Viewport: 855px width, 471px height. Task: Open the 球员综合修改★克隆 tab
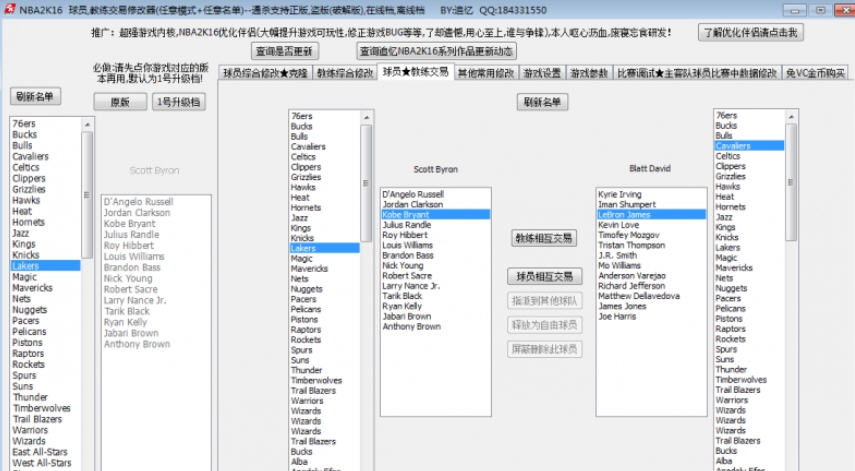[266, 73]
